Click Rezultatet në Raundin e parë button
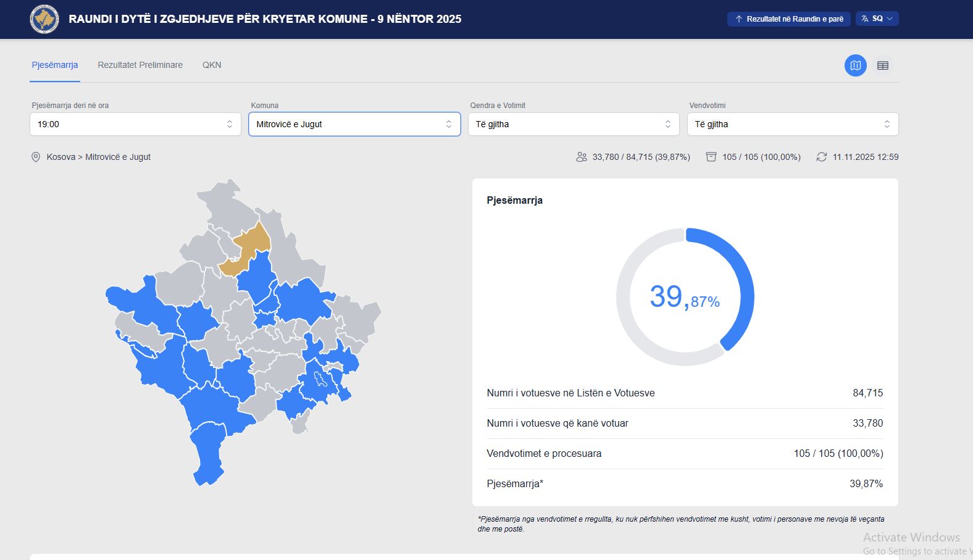This screenshot has width=973, height=560. pos(788,19)
